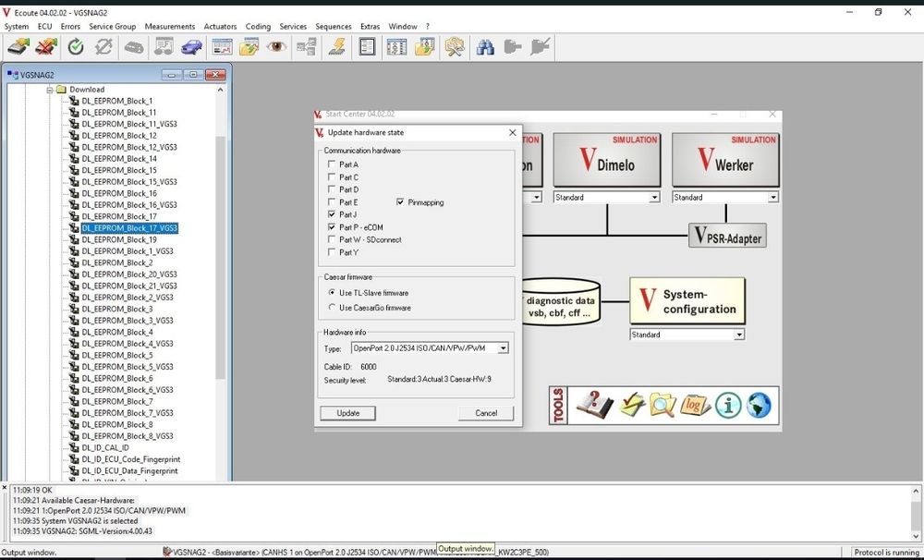Click the grey plug connector toolbar icon

coord(513,46)
